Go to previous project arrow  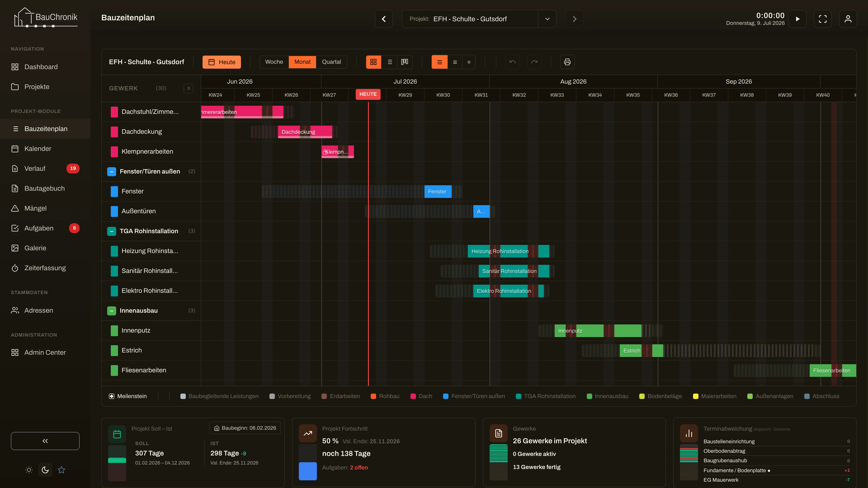pos(384,19)
